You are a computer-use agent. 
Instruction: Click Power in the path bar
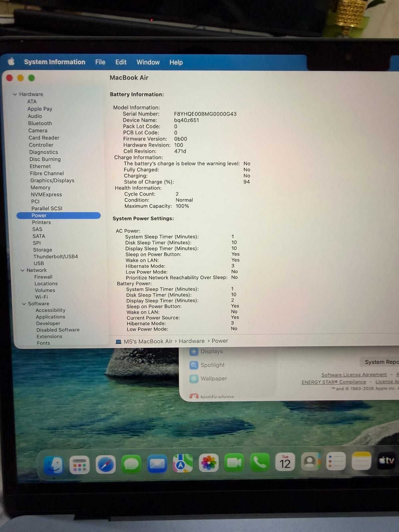pos(220,341)
